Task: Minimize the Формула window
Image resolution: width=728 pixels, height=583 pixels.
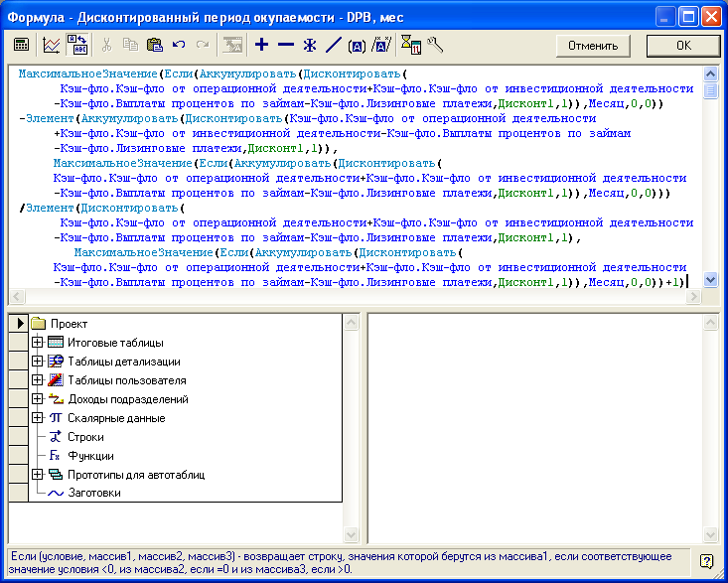Action: tap(664, 18)
